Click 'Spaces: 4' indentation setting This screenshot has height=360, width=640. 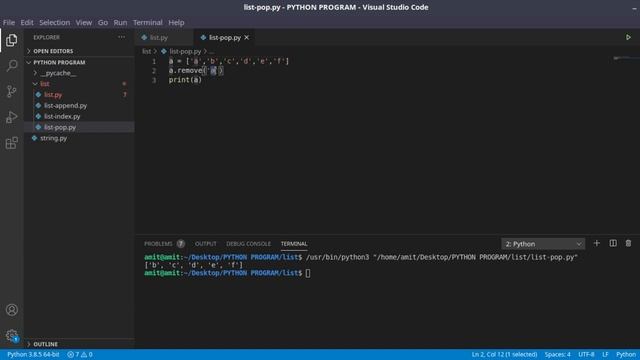[558, 354]
